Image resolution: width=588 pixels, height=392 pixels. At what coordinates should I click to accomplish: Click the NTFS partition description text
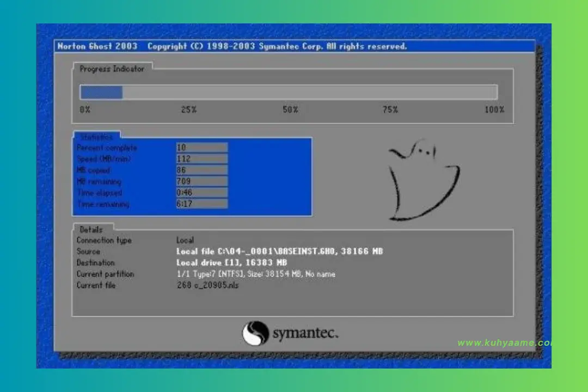point(256,274)
